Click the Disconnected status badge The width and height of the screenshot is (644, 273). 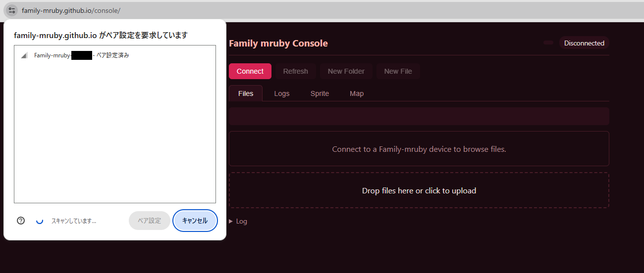(585, 43)
